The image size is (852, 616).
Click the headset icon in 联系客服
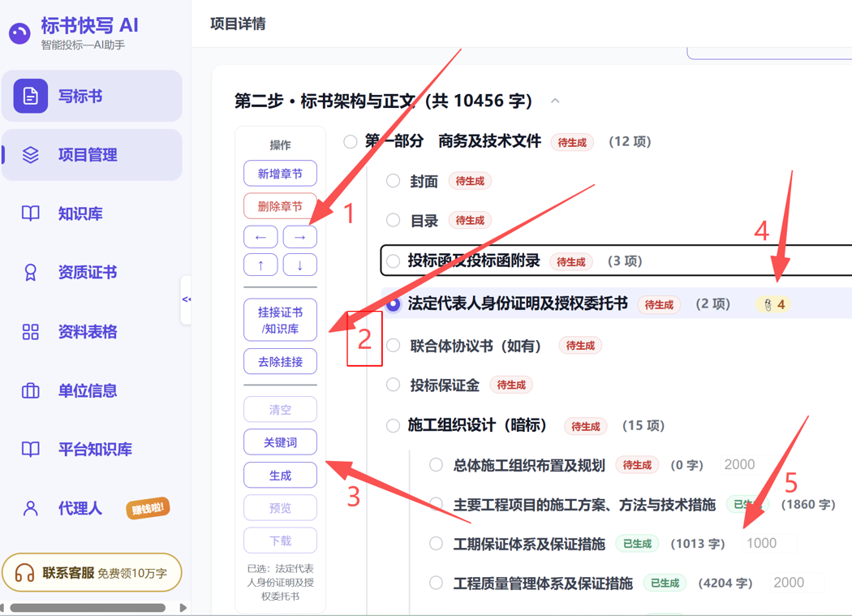(x=24, y=573)
